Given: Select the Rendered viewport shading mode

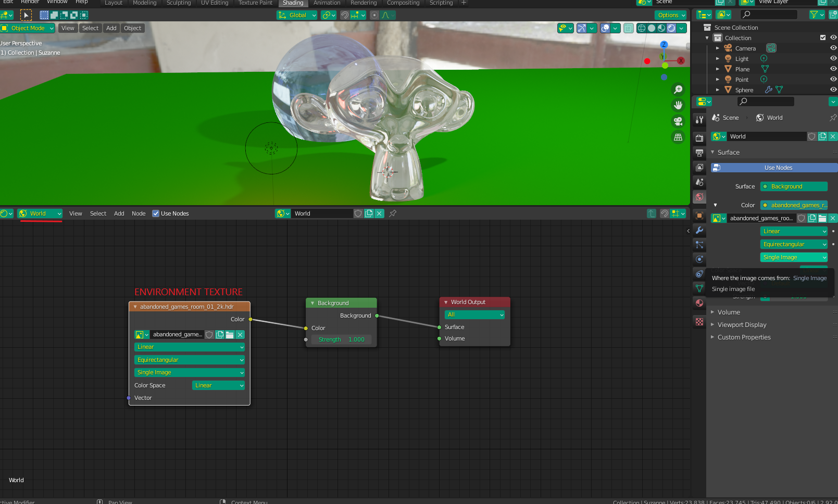Looking at the screenshot, I should pyautogui.click(x=671, y=28).
